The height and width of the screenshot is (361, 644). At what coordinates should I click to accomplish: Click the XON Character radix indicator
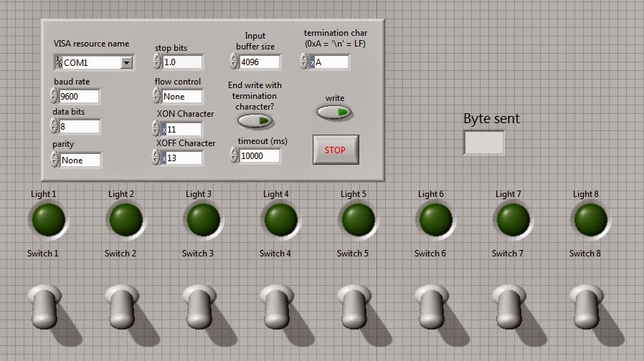click(164, 130)
